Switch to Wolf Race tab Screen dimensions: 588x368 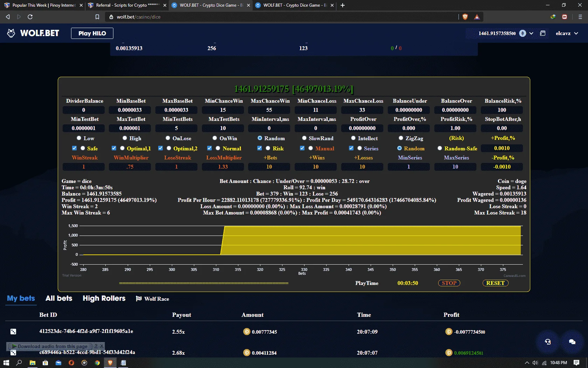[153, 299]
